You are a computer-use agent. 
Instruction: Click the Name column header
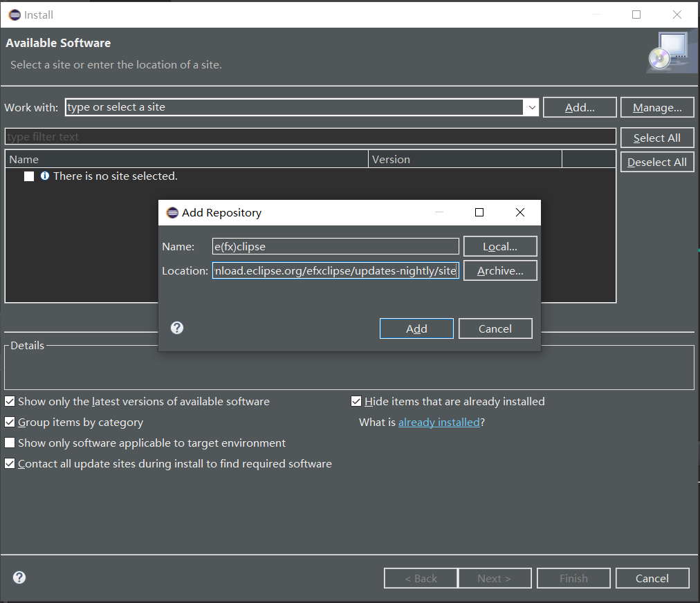click(x=186, y=159)
